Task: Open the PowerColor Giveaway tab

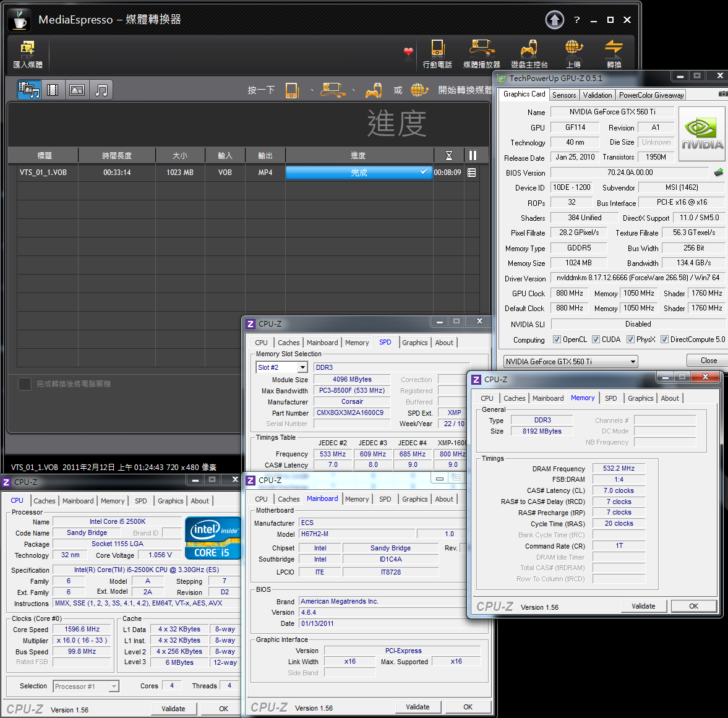Action: (651, 95)
